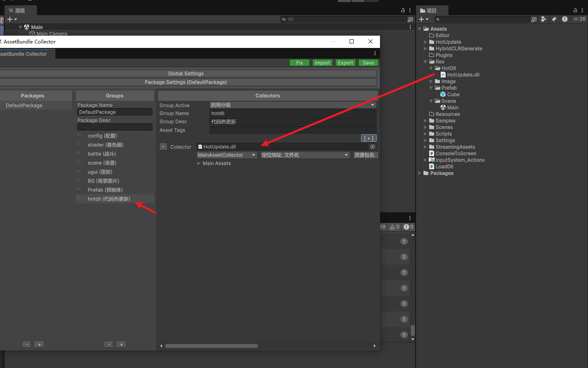
Task: Expand Main Assets under the collector
Action: 199,163
